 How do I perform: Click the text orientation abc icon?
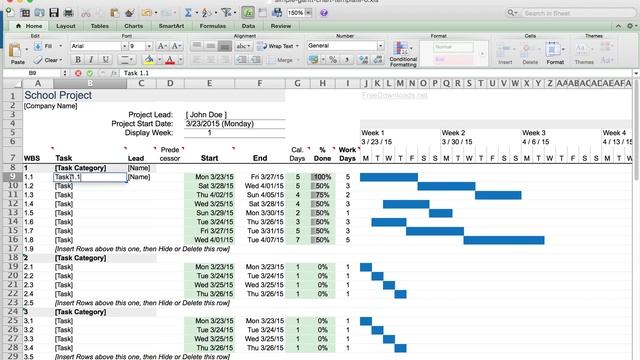(x=243, y=46)
